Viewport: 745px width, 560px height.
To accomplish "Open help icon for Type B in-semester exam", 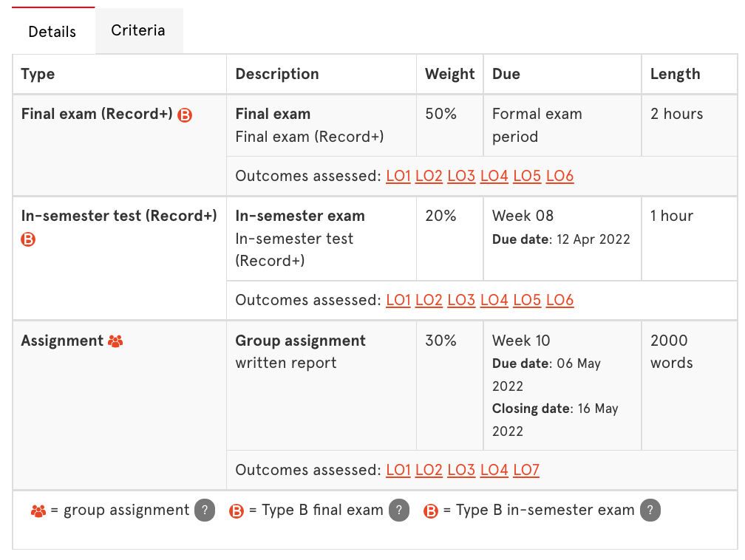I will 650,511.
